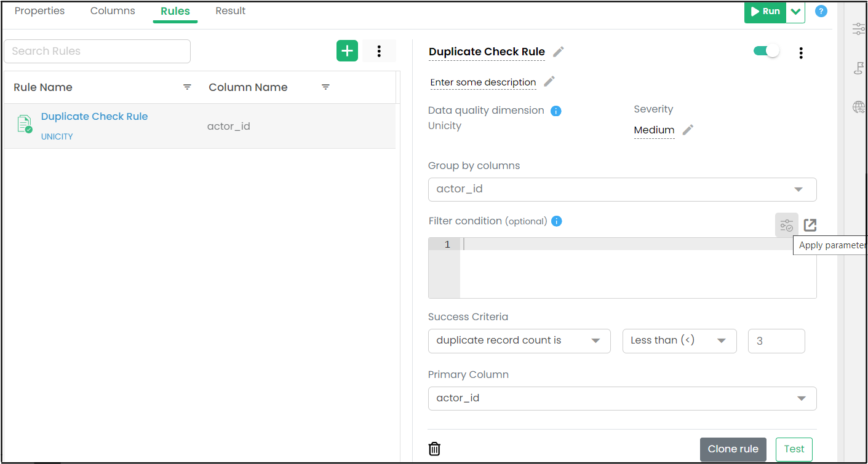Screen dimensions: 868x464
Task: Open filter condition editor in expanded view
Action: (810, 226)
